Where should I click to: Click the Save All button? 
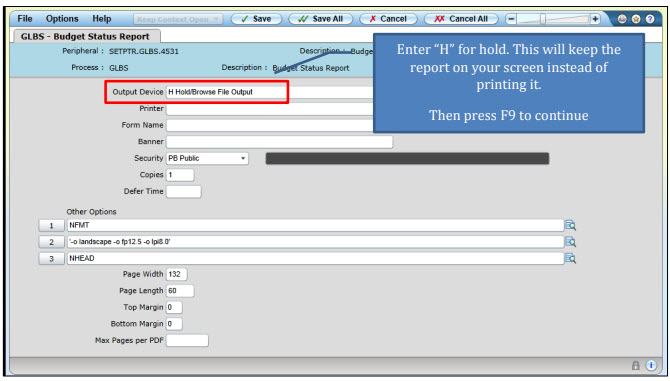(320, 19)
